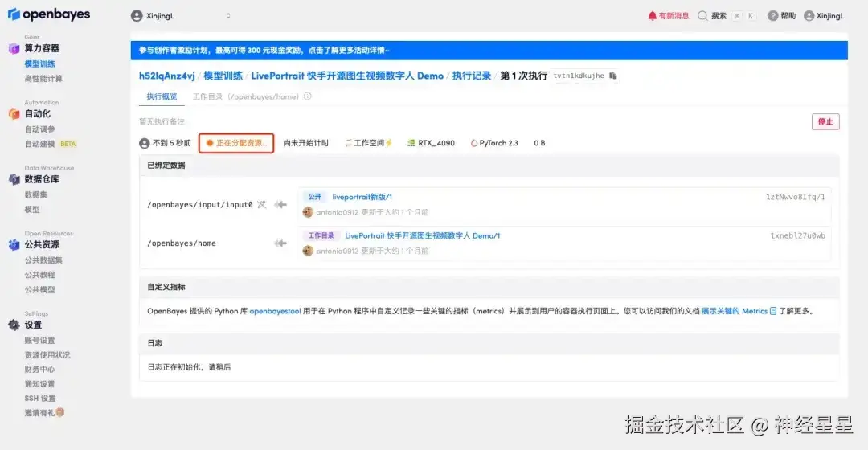Click the 算力容器 sidebar icon

click(14, 49)
